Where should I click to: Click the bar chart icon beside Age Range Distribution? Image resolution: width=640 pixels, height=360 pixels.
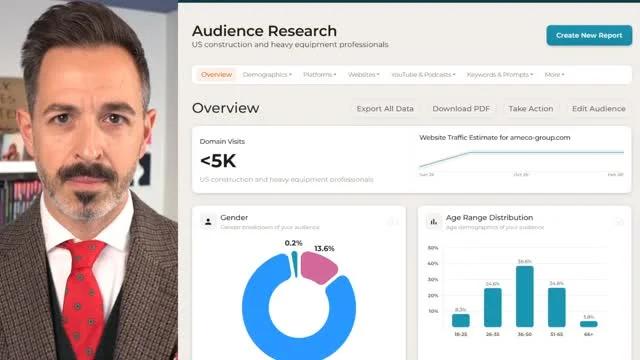pyautogui.click(x=433, y=222)
